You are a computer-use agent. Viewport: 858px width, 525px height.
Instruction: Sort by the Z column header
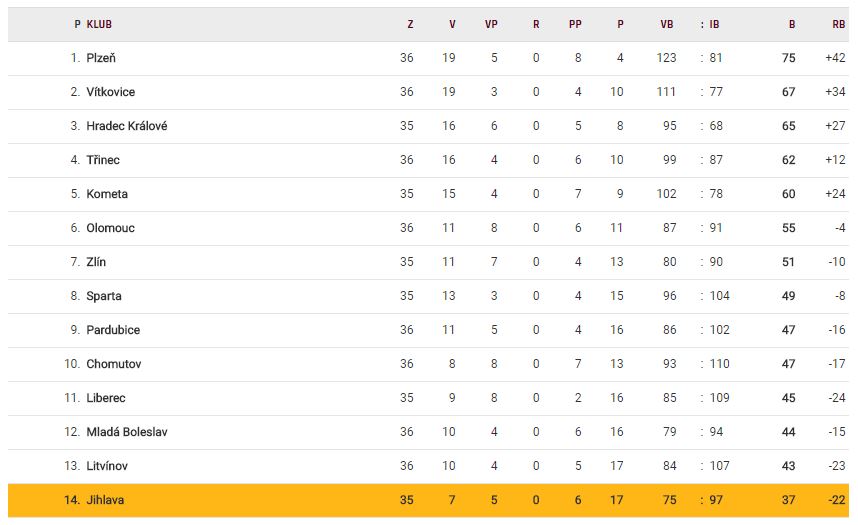[x=410, y=24]
